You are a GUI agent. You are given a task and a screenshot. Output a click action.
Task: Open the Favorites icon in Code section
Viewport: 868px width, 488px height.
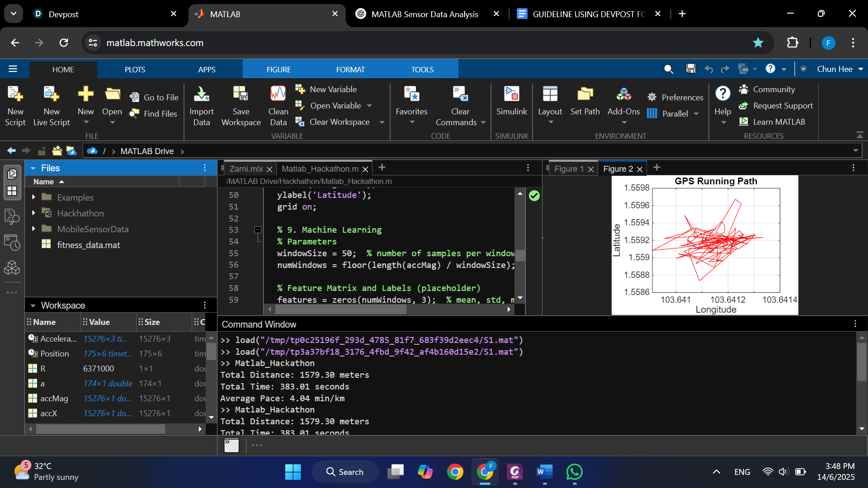pyautogui.click(x=411, y=94)
